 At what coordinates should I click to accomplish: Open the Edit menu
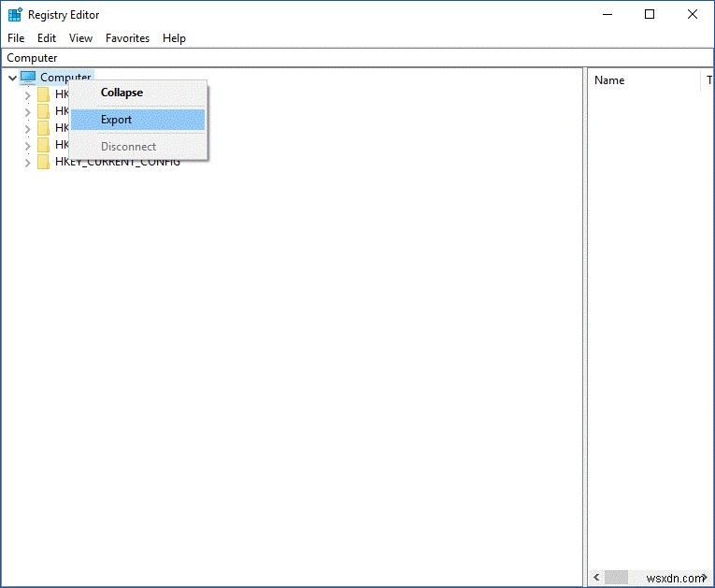[47, 38]
